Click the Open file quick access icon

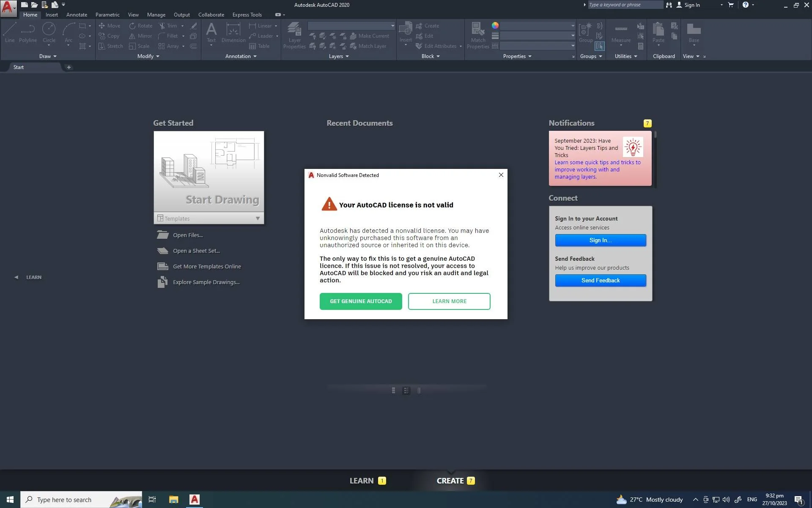point(35,5)
